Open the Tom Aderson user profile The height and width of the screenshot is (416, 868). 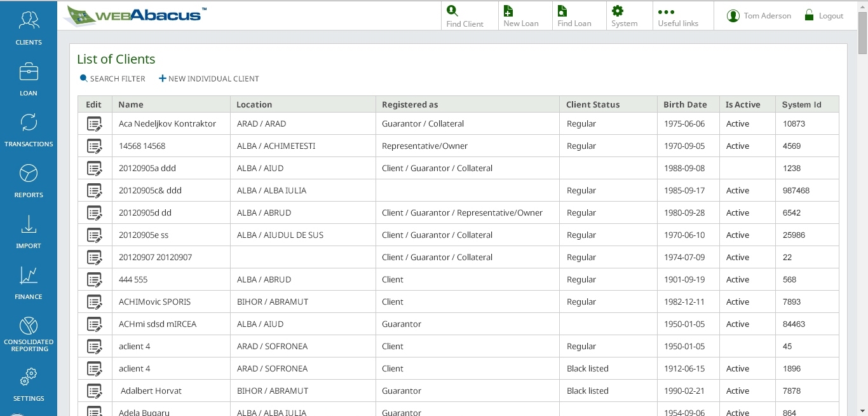coord(759,15)
